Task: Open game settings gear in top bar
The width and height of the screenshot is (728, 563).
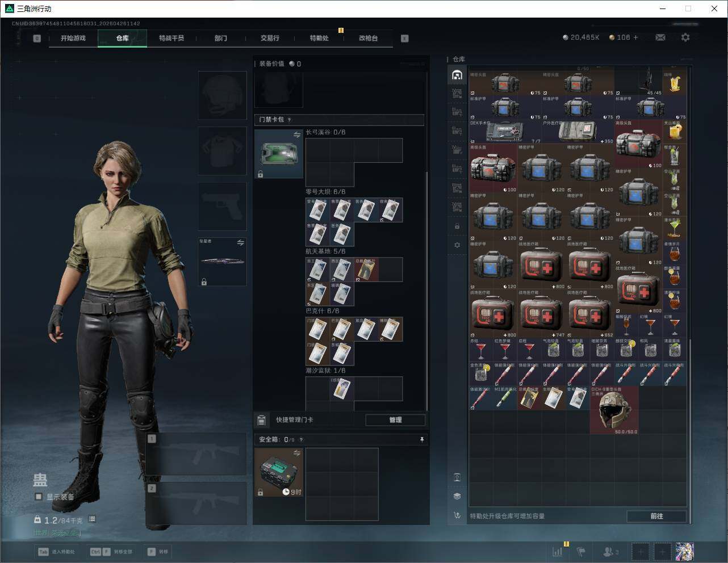Action: (685, 37)
